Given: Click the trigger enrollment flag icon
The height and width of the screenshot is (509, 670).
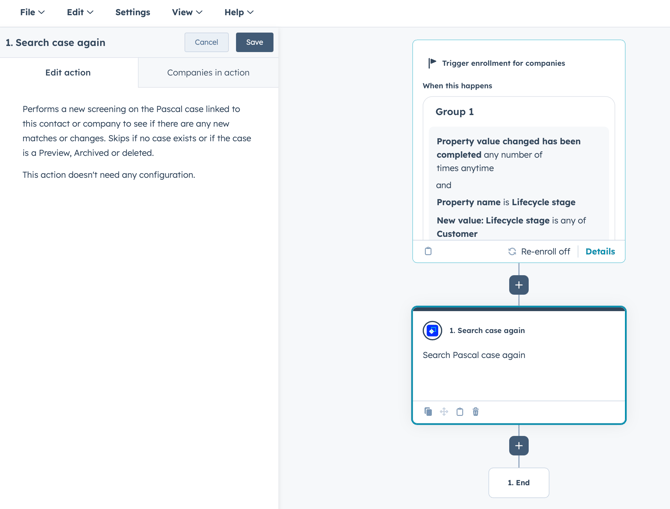Looking at the screenshot, I should 432,63.
